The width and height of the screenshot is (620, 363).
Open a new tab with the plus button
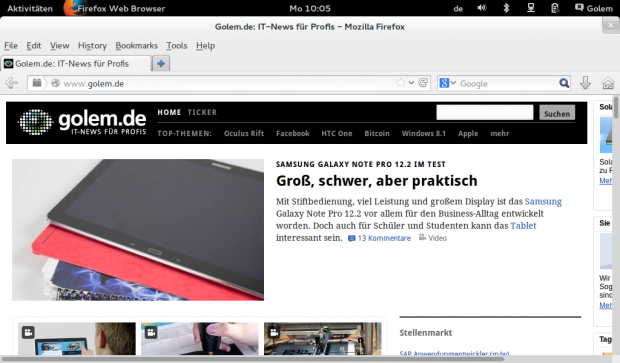[161, 63]
